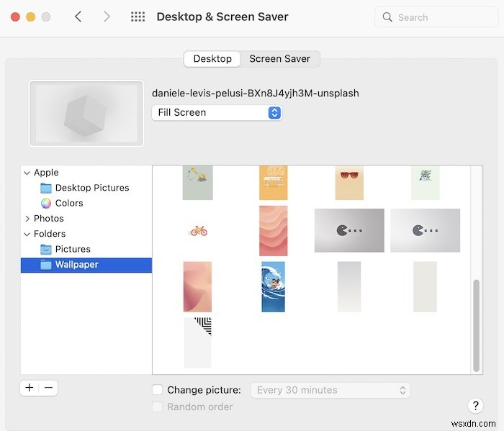Select Colors in sidebar
The width and height of the screenshot is (504, 431).
point(86,204)
